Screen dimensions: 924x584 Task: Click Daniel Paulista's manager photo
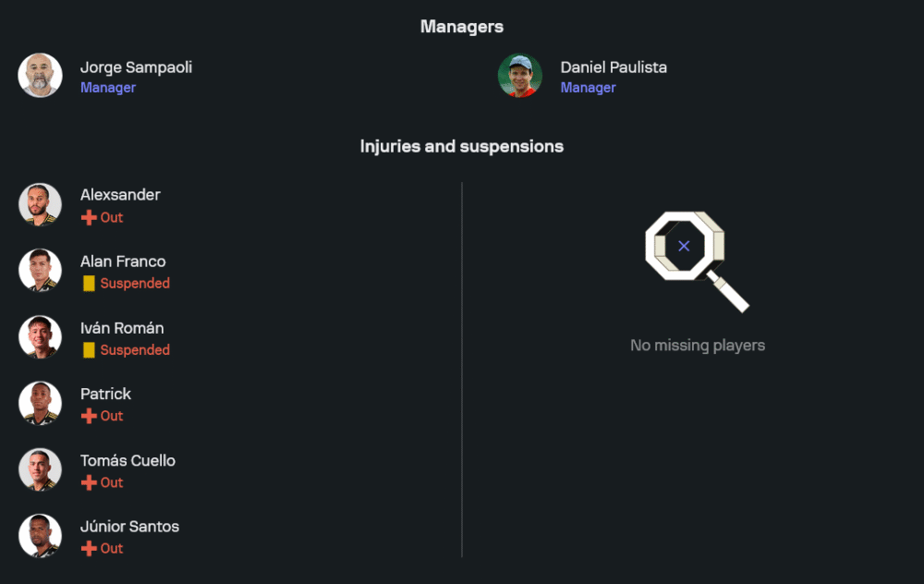(x=520, y=76)
